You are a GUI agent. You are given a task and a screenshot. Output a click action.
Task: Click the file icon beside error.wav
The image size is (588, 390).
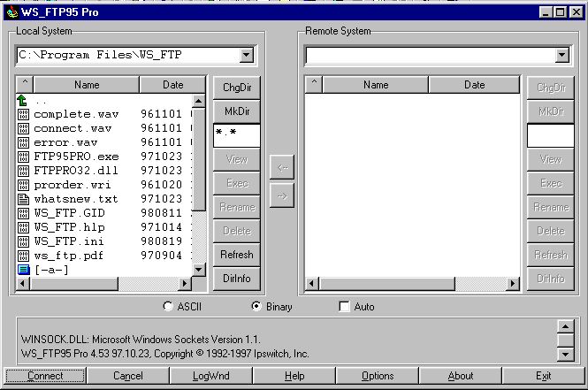[23, 143]
